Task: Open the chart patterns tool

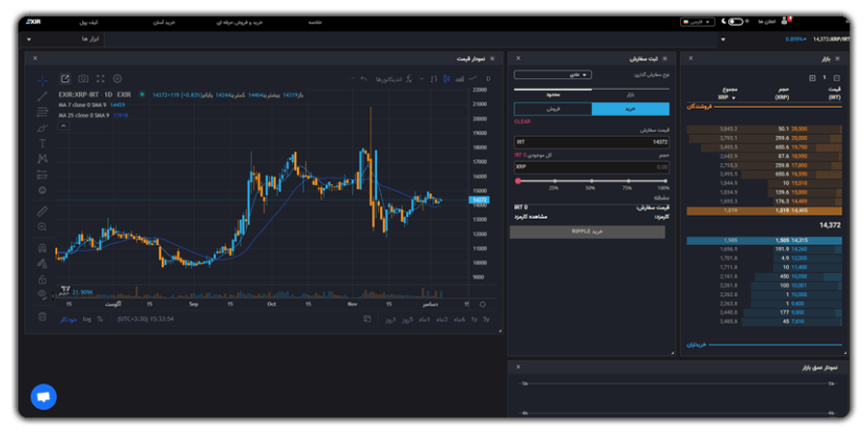Action: point(42,159)
